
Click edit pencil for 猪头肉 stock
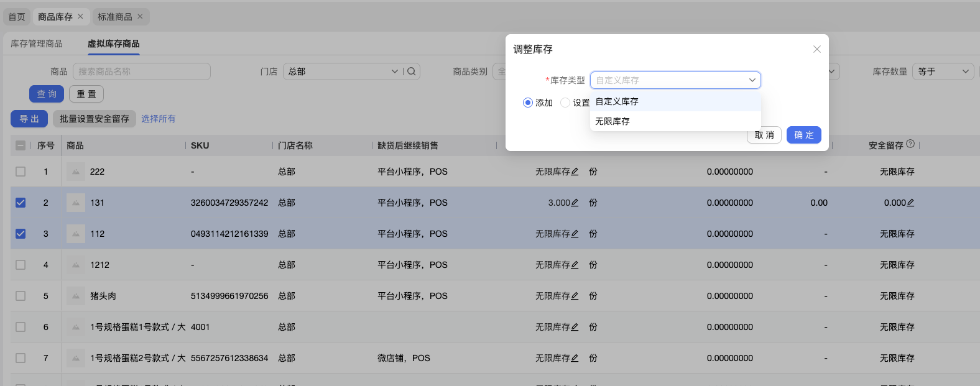pyautogui.click(x=575, y=296)
